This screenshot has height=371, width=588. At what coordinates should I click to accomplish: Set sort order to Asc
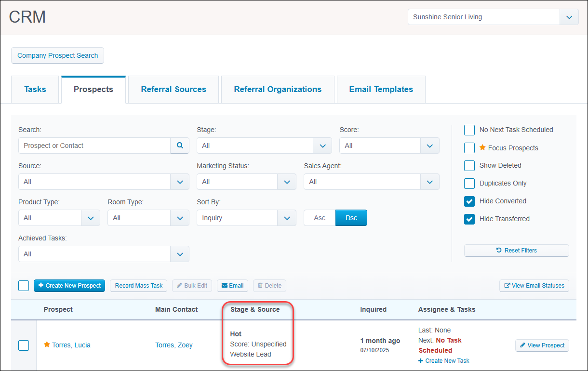[320, 218]
